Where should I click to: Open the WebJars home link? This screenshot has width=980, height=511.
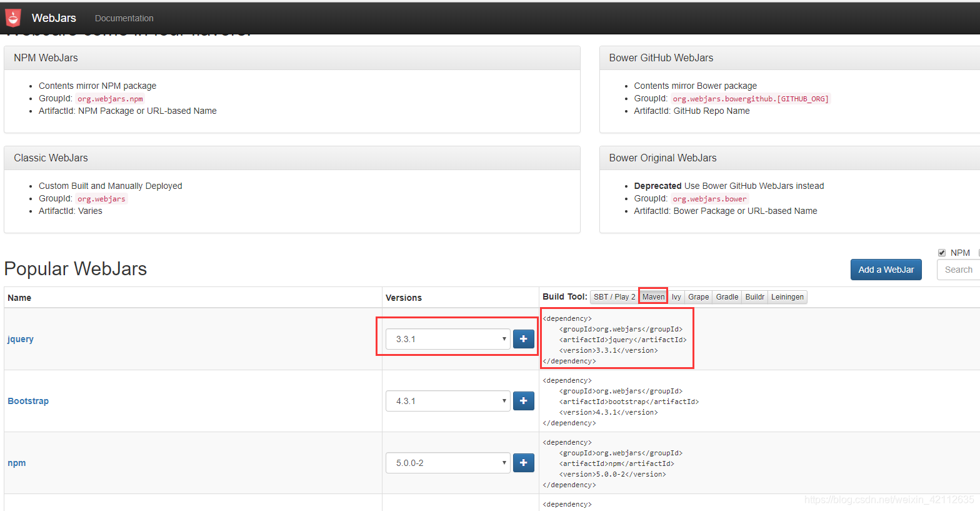pos(54,18)
